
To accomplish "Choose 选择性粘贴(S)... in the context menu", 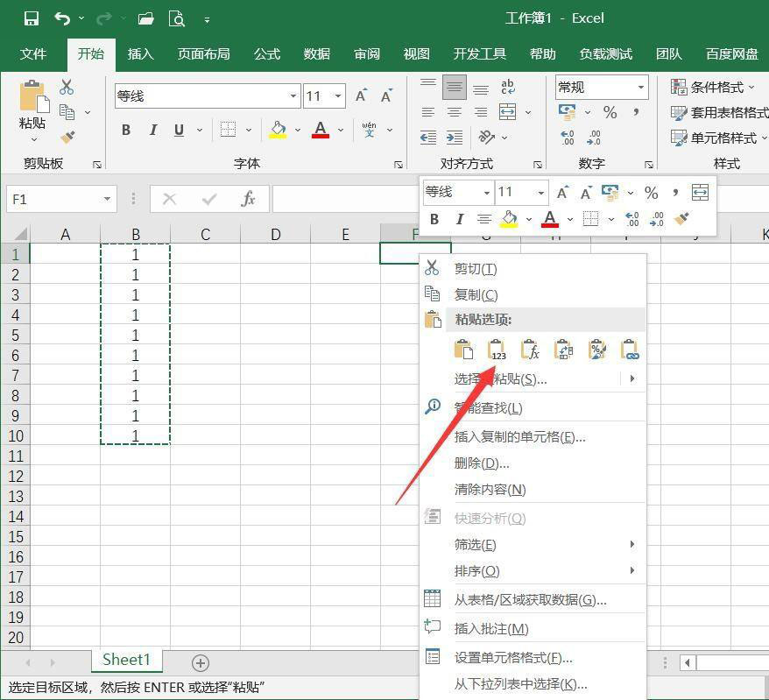I will pos(533,378).
